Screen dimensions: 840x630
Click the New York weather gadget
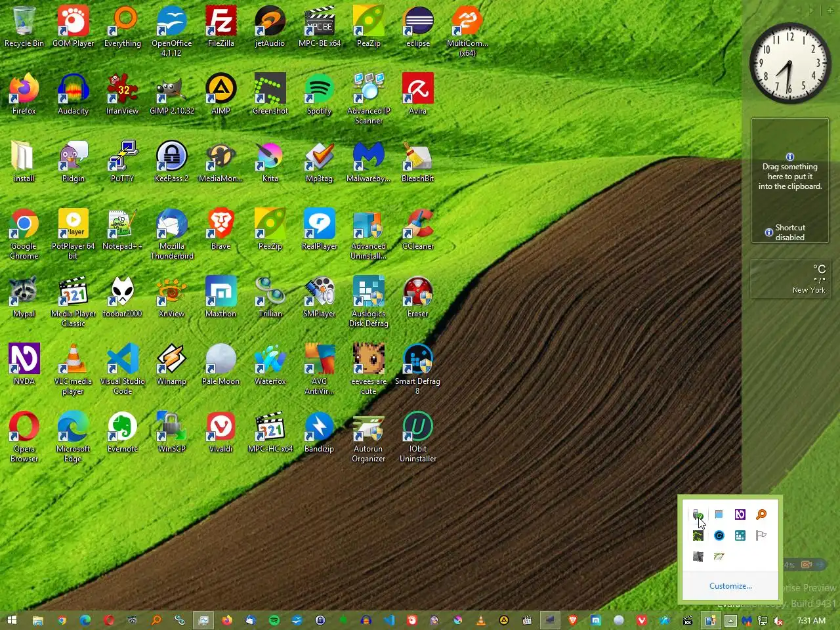pyautogui.click(x=790, y=279)
